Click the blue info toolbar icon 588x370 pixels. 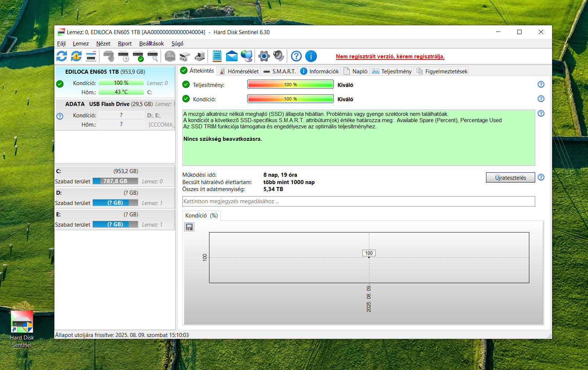pyautogui.click(x=311, y=56)
